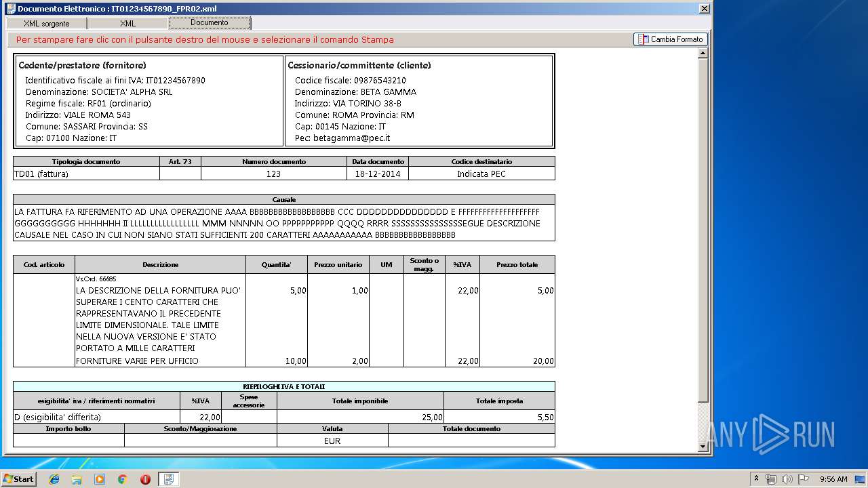This screenshot has height=488, width=868.
Task: Open media player from taskbar
Action: [100, 479]
